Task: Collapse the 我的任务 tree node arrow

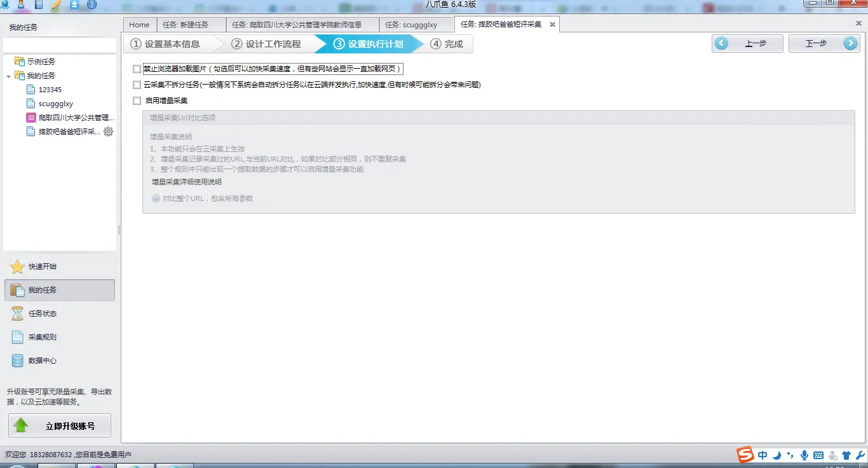Action: pyautogui.click(x=8, y=76)
